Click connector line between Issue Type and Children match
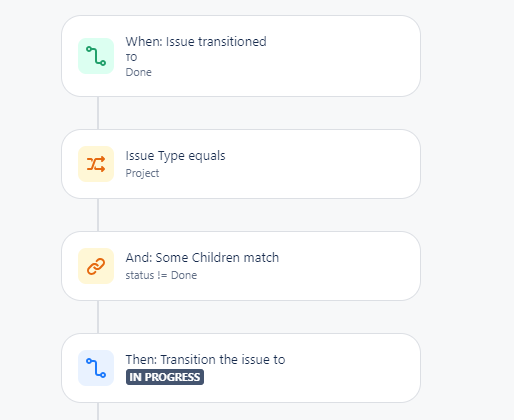 click(x=98, y=215)
